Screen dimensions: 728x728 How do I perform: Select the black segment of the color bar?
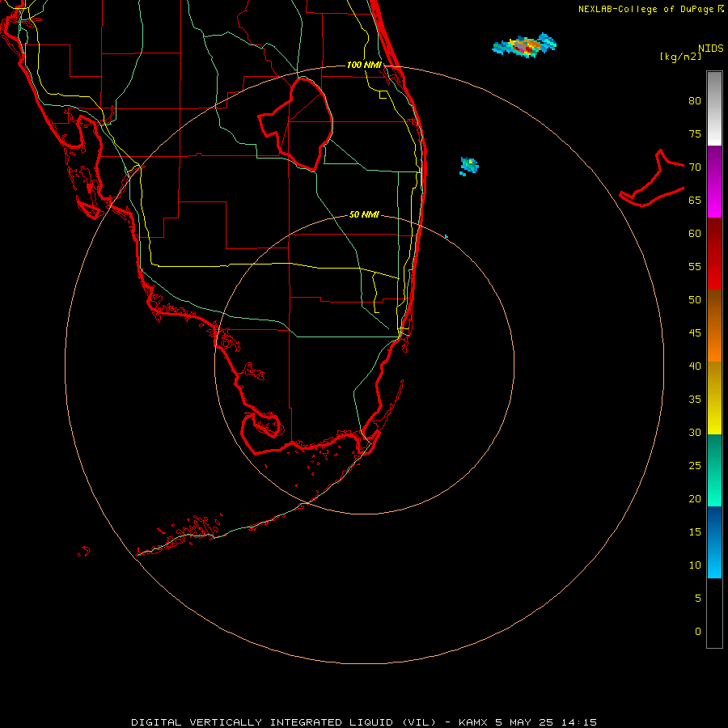pyautogui.click(x=714, y=613)
